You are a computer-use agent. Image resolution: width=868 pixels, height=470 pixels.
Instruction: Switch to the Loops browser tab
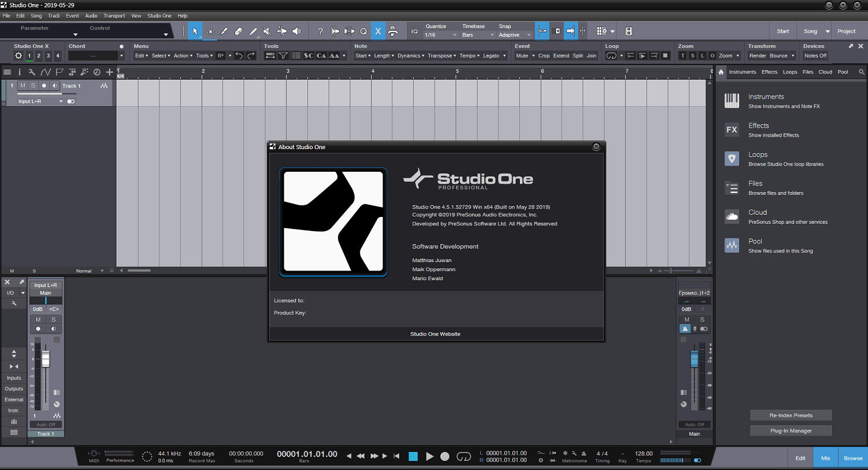790,72
